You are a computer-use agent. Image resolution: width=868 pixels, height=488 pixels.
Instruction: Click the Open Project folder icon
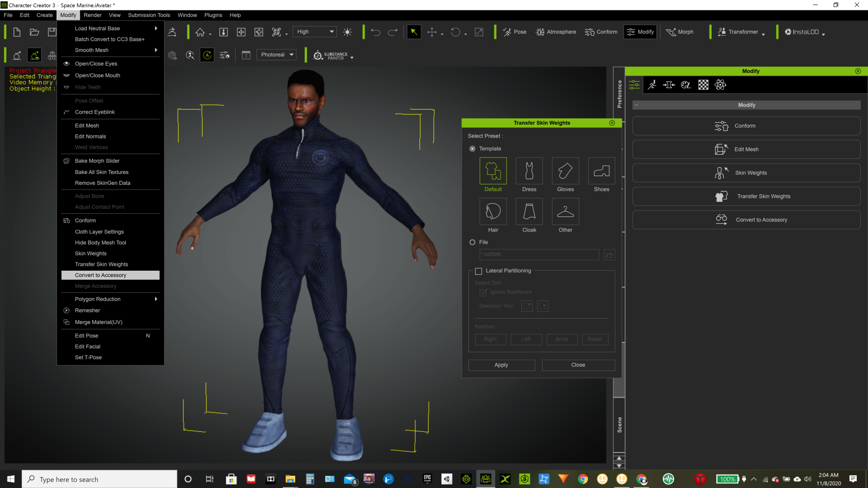tap(34, 32)
